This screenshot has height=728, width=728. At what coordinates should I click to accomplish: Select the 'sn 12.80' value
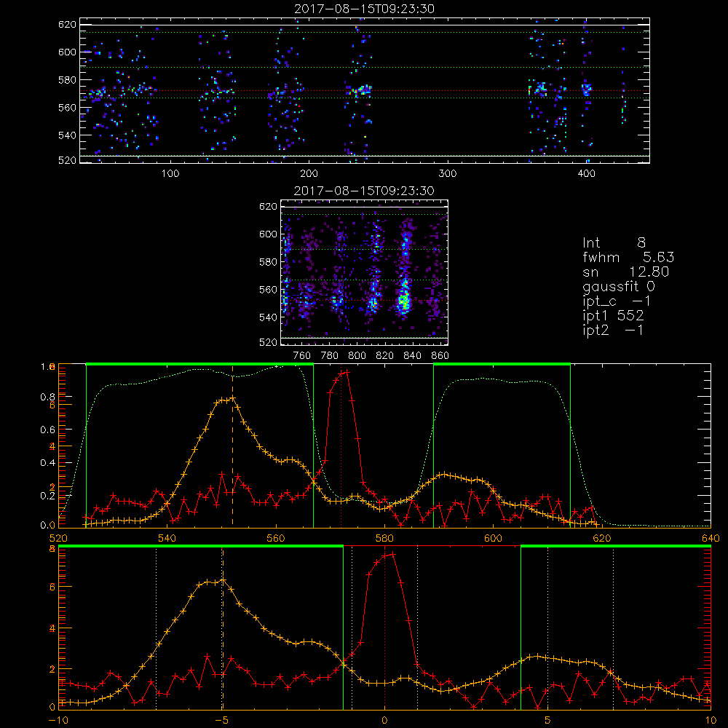pyautogui.click(x=626, y=272)
